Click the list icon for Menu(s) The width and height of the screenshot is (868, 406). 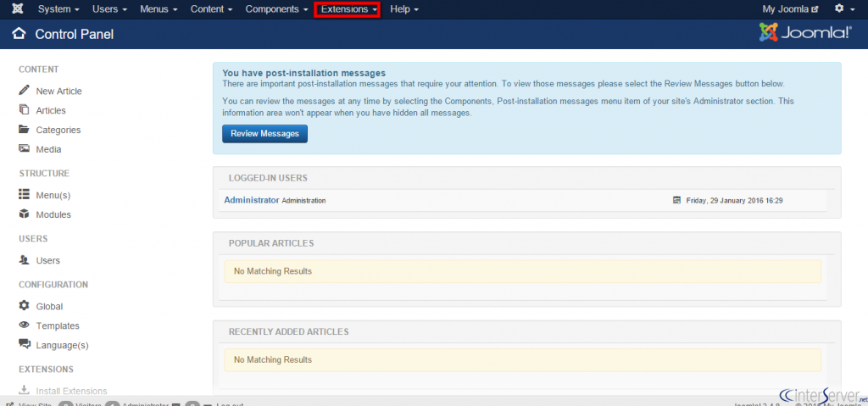pos(24,194)
